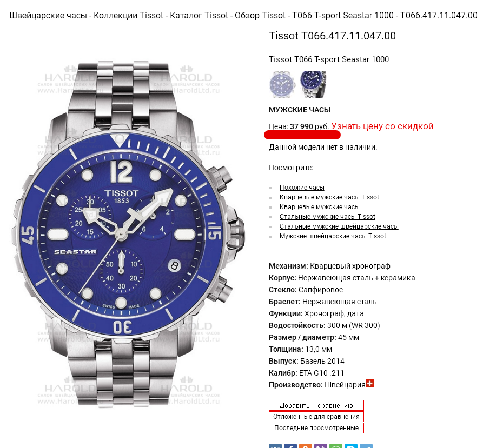Open 'Обзор Tissot' breadcrumb link
This screenshot has width=483, height=448.
[x=260, y=15]
